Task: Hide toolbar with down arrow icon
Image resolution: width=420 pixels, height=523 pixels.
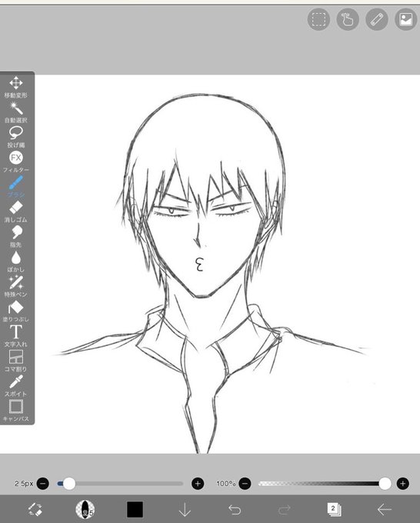Action: [185, 510]
